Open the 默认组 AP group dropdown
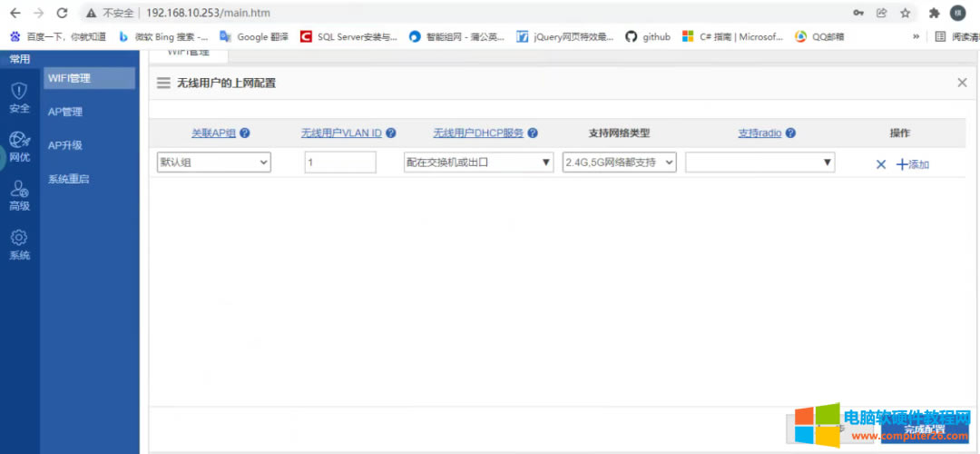The width and height of the screenshot is (980, 454). tap(214, 163)
